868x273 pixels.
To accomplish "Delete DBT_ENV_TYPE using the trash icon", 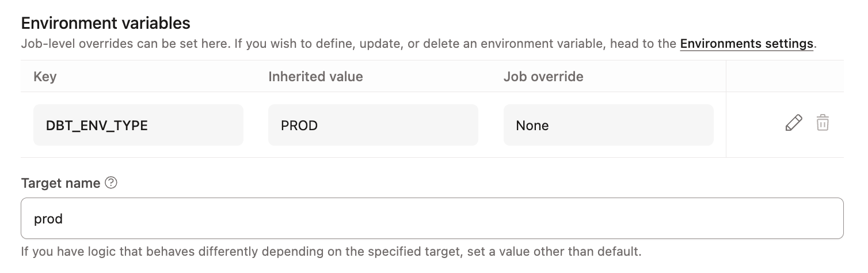I will pos(823,123).
